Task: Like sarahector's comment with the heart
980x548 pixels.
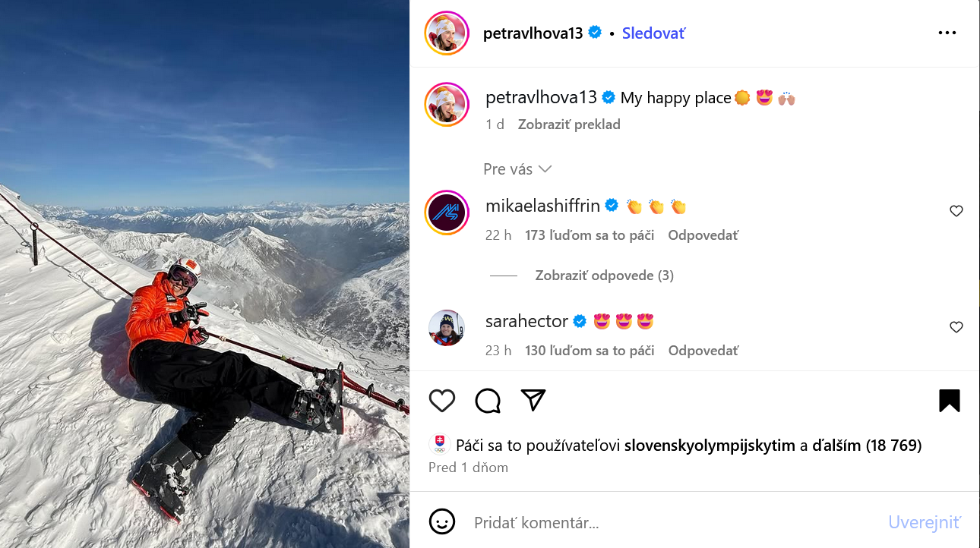Action: (956, 327)
